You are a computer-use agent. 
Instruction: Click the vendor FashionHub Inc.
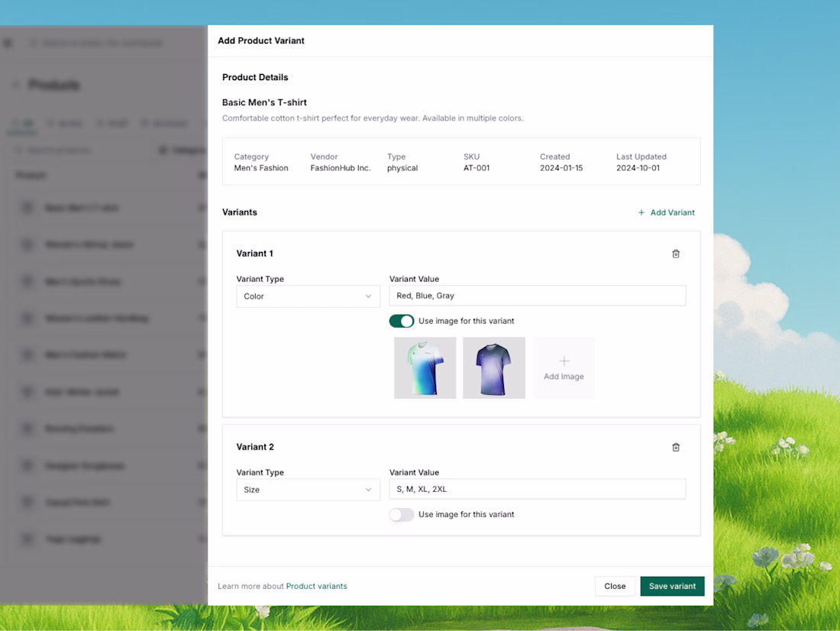point(340,168)
